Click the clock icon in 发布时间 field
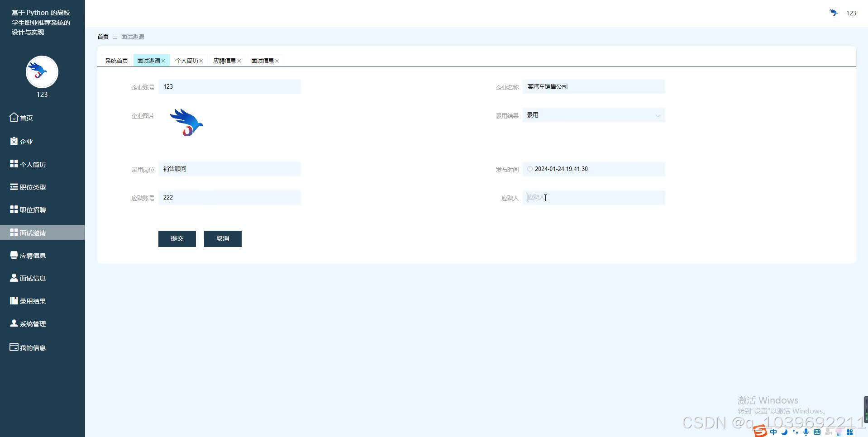The image size is (868, 437). (x=530, y=169)
